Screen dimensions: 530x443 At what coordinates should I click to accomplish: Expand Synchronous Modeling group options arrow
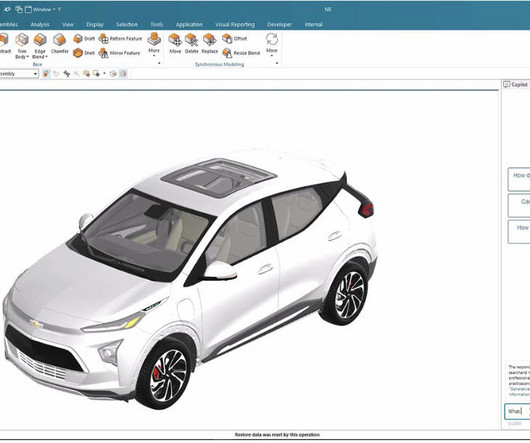pos(277,63)
